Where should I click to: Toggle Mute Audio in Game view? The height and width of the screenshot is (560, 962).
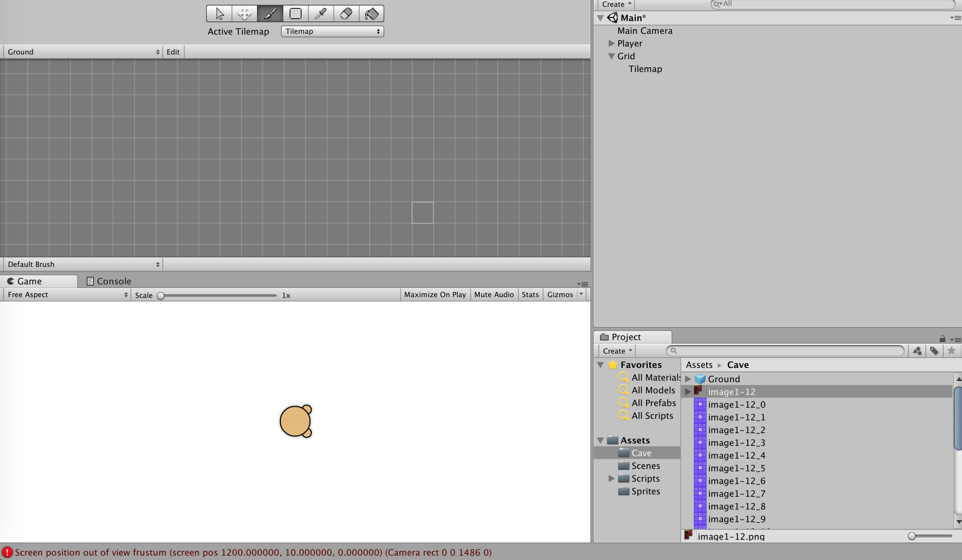point(494,294)
